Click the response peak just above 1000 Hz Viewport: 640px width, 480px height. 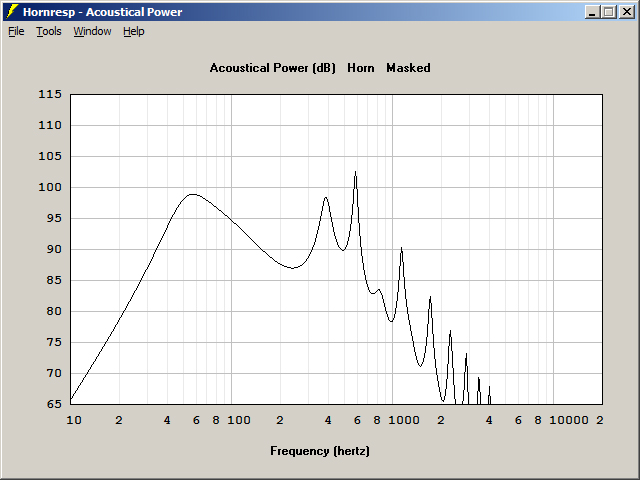click(x=402, y=249)
